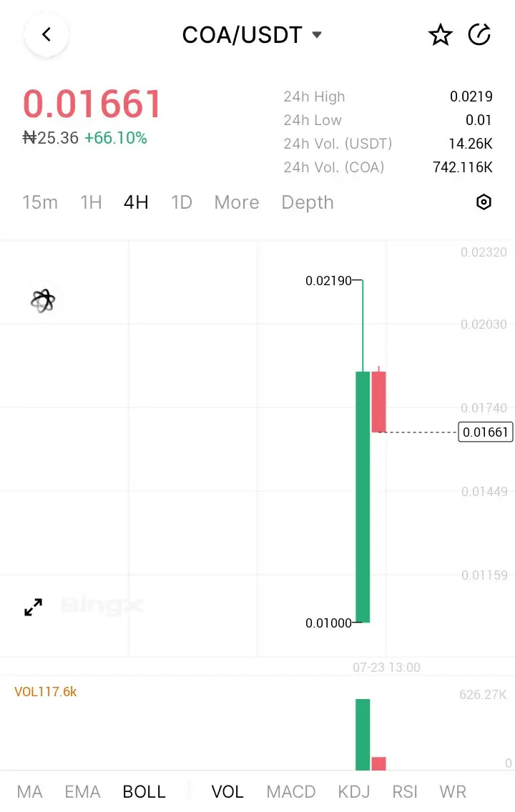Tap the back arrow button
The image size is (515, 812).
(46, 35)
